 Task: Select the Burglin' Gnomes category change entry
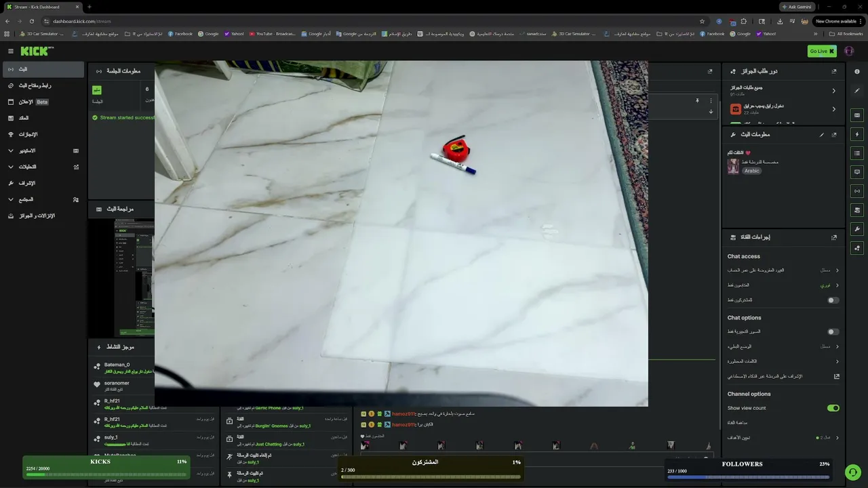(287, 423)
